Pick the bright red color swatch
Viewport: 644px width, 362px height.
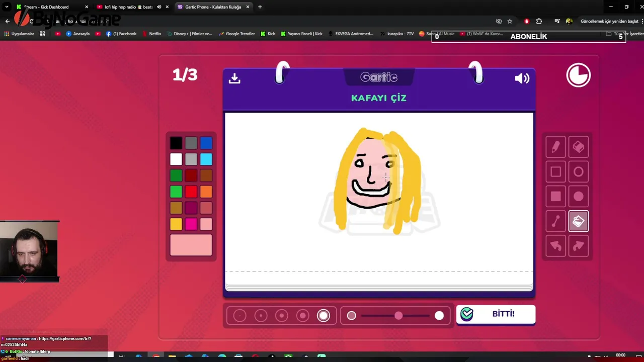(191, 192)
